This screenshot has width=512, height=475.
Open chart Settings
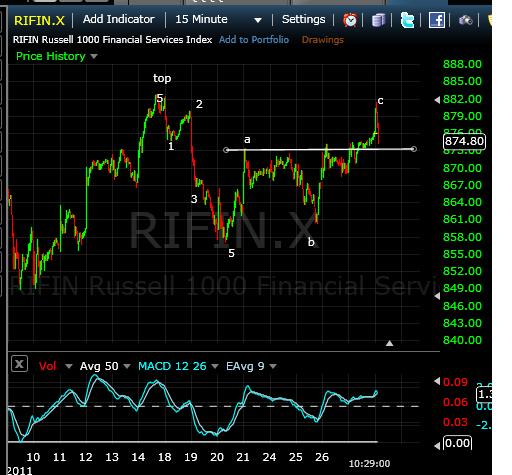[303, 19]
